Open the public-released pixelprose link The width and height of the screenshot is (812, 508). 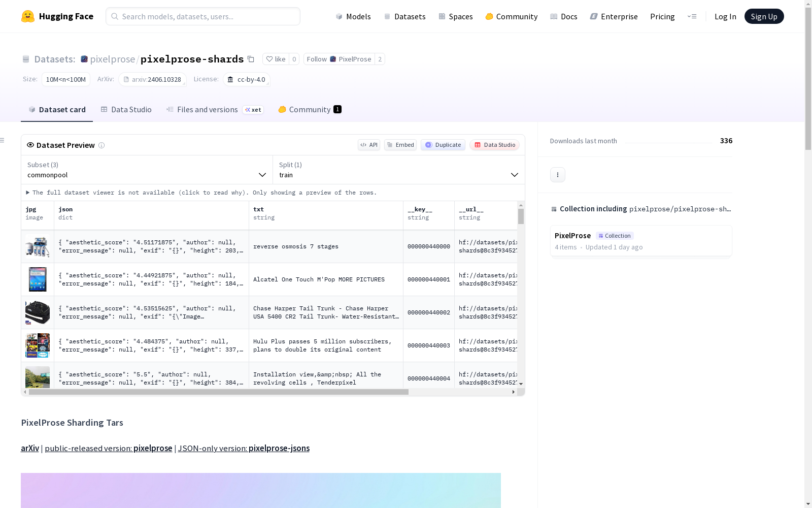109,448
